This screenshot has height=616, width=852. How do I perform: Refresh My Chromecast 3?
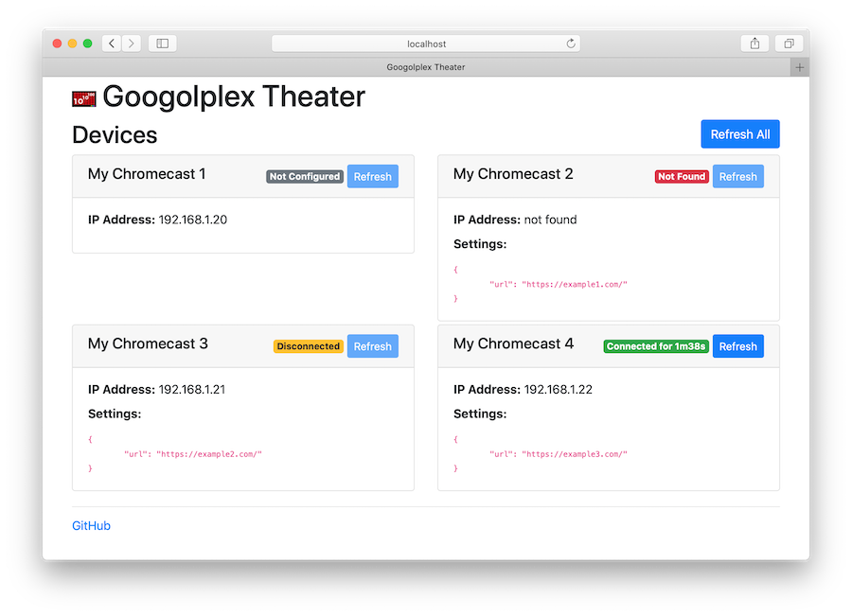click(x=373, y=346)
